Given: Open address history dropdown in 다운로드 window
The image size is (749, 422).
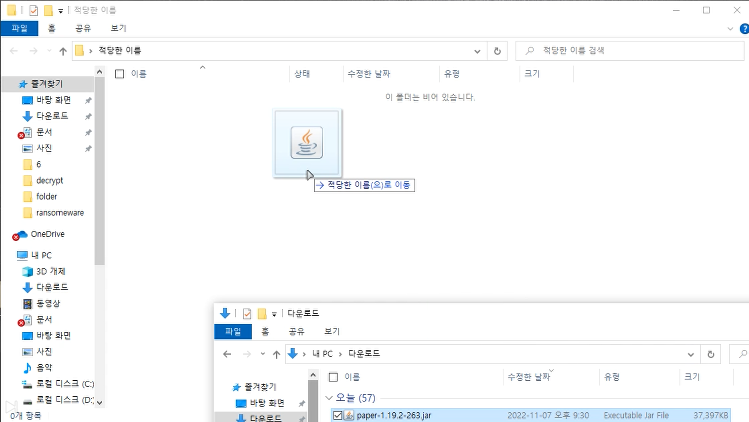Looking at the screenshot, I should (691, 354).
